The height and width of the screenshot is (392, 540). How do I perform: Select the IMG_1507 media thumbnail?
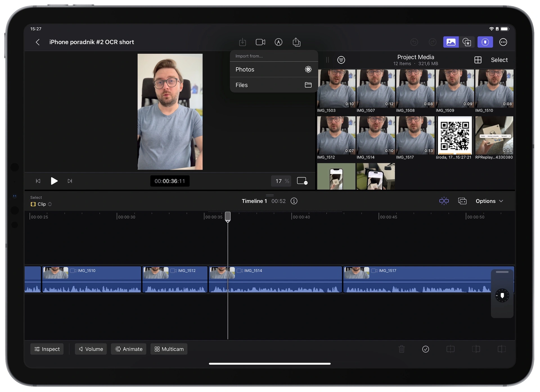376,89
